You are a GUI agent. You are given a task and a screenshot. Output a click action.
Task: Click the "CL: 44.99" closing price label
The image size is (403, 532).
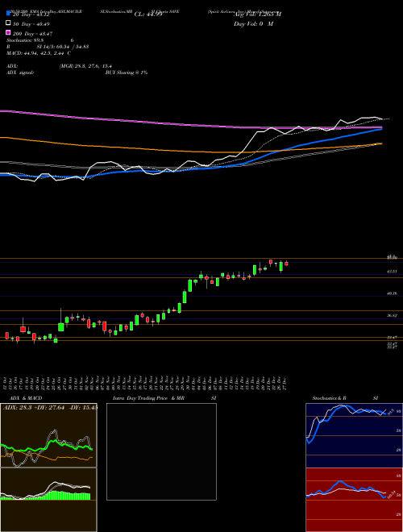[148, 15]
